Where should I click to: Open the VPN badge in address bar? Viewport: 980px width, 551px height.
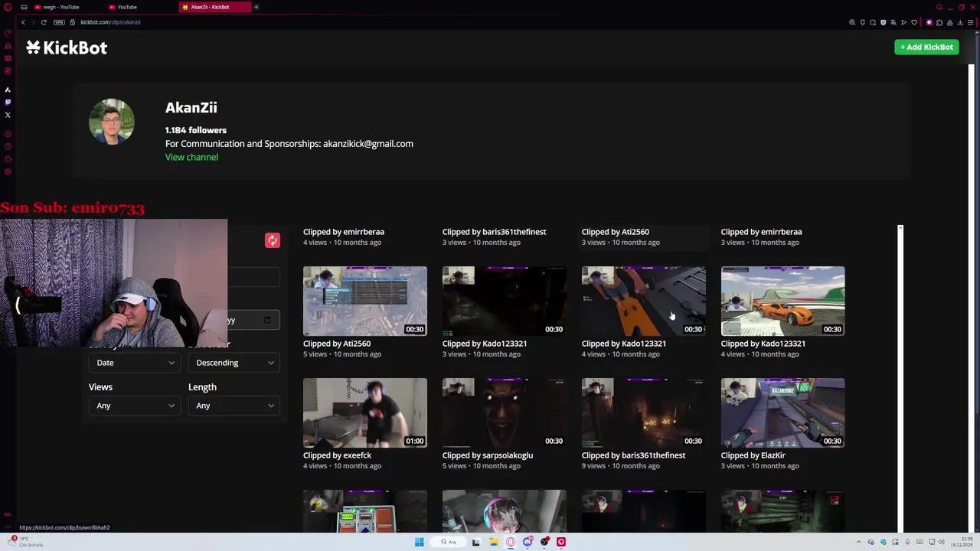coord(59,22)
